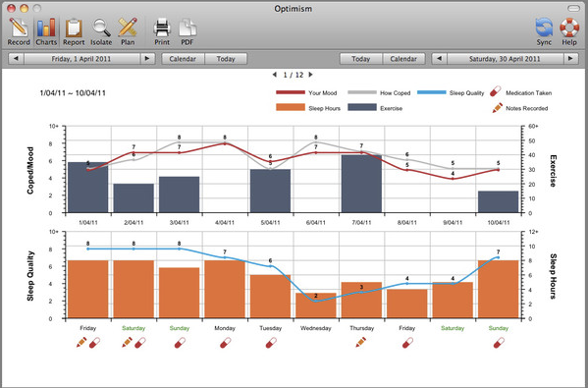588x388 pixels.
Task: Click the sleep hours bar for Monday
Action: pyautogui.click(x=225, y=289)
